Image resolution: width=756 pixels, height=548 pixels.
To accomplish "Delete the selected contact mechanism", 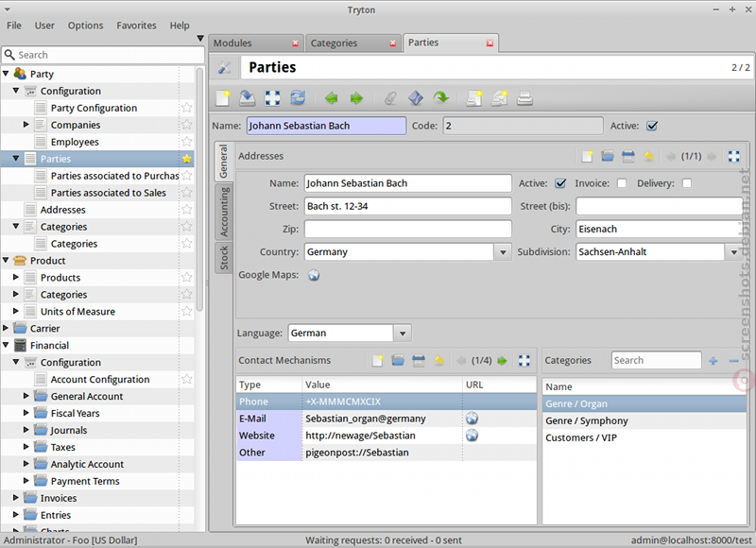I will click(419, 361).
